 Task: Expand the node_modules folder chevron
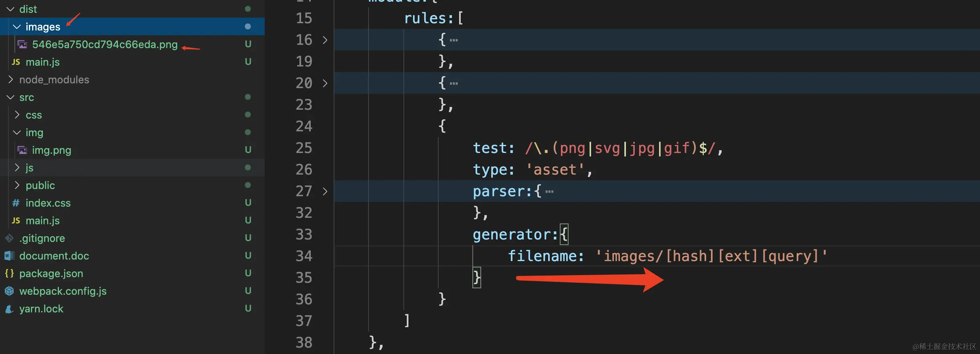10,79
